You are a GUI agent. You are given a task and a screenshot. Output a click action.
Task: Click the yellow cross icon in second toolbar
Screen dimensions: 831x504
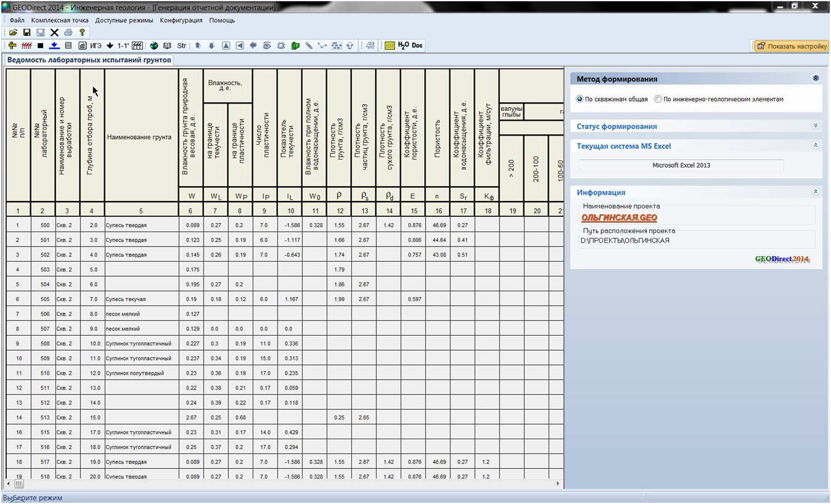coord(13,46)
